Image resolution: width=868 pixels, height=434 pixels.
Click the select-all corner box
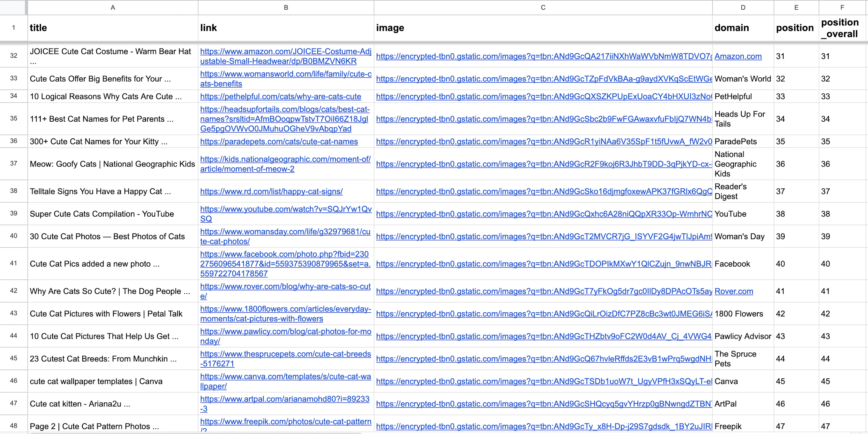13,7
